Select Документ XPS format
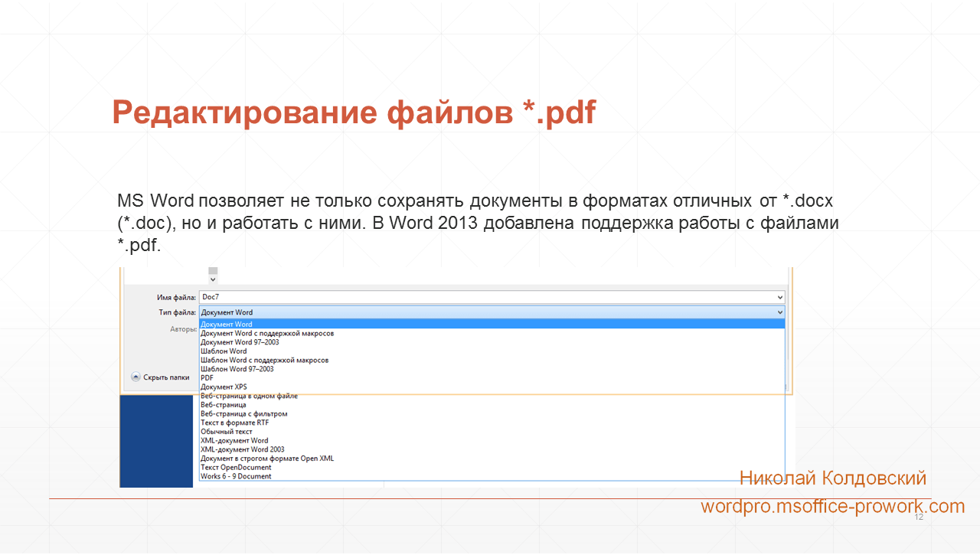Viewport: 980px width, 555px height. click(x=224, y=387)
